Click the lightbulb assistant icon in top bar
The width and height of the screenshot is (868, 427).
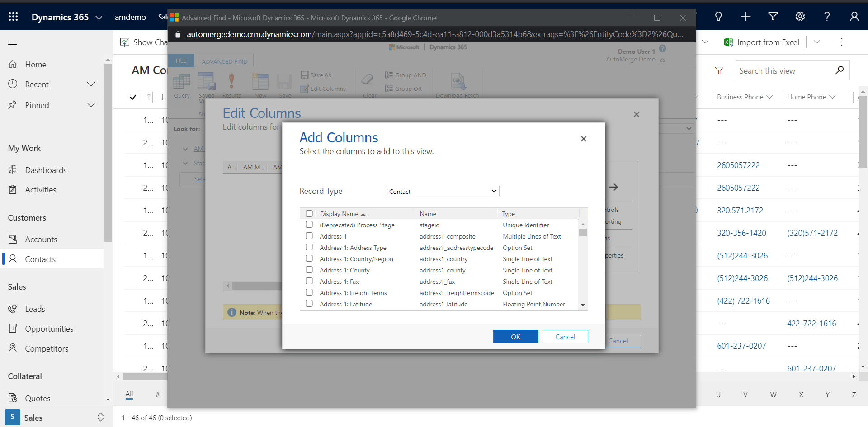click(x=718, y=17)
